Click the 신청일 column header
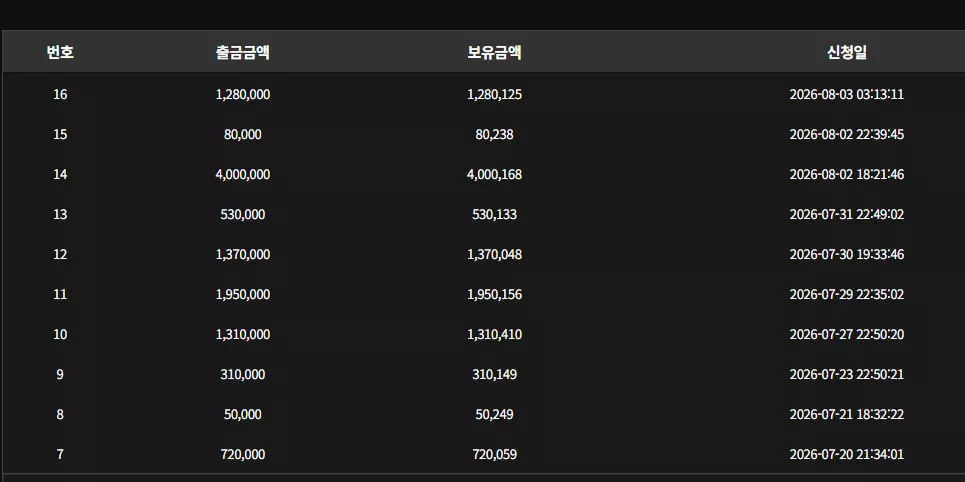This screenshot has height=482, width=965. (846, 52)
